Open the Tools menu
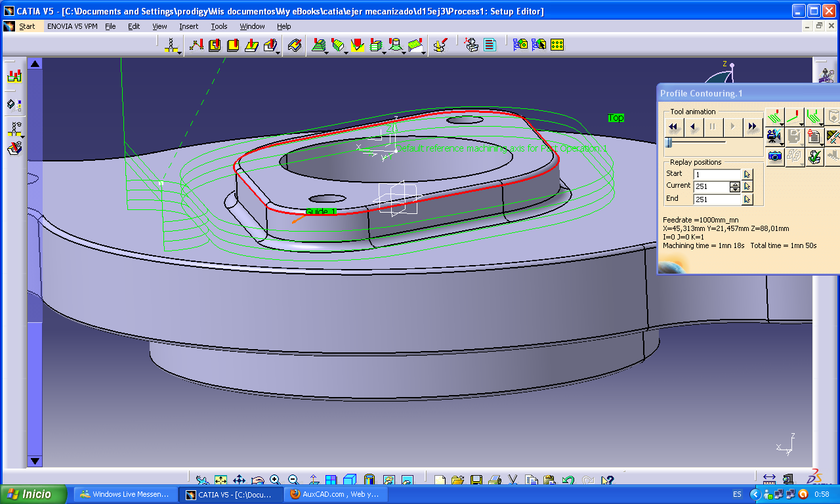 (219, 26)
